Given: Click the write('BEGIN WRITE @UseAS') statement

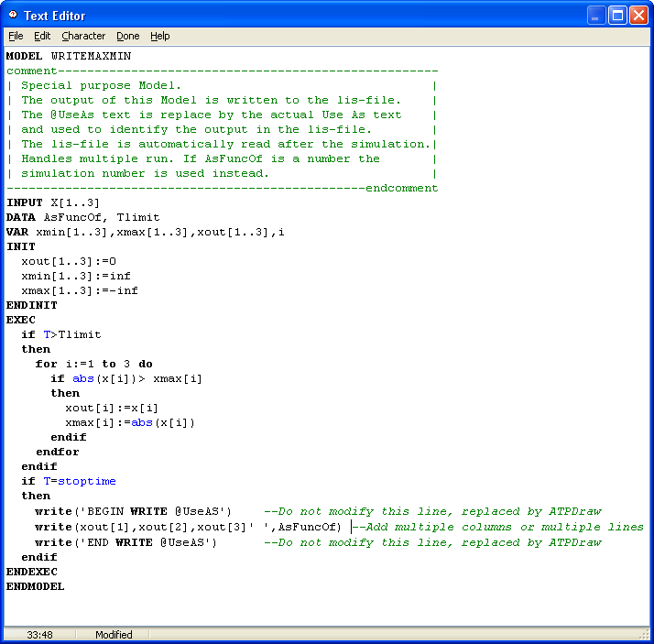Looking at the screenshot, I should [133, 511].
